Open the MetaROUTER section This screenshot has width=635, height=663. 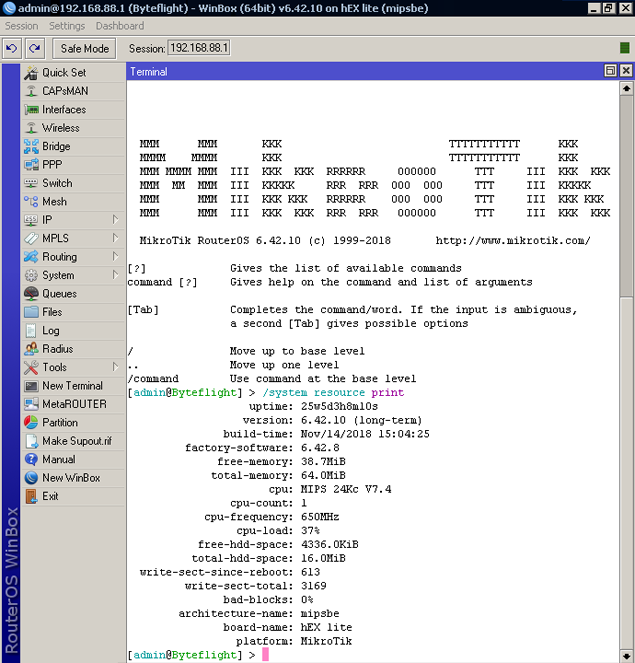click(73, 404)
